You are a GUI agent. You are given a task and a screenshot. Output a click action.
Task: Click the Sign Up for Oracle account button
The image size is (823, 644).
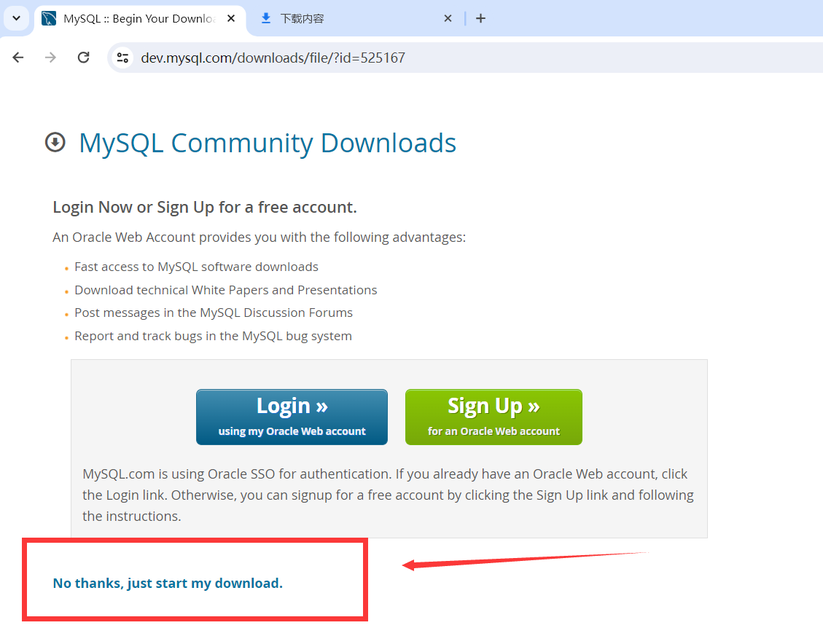[x=494, y=417]
